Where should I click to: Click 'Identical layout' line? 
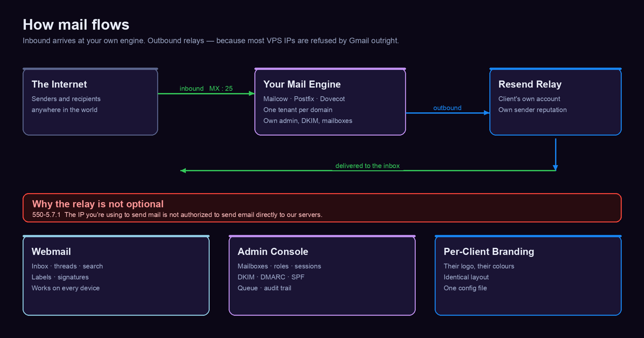click(466, 277)
